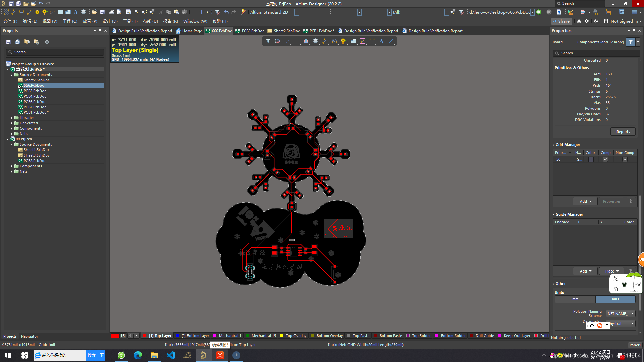Open File Explorer from taskbar

pos(154,355)
